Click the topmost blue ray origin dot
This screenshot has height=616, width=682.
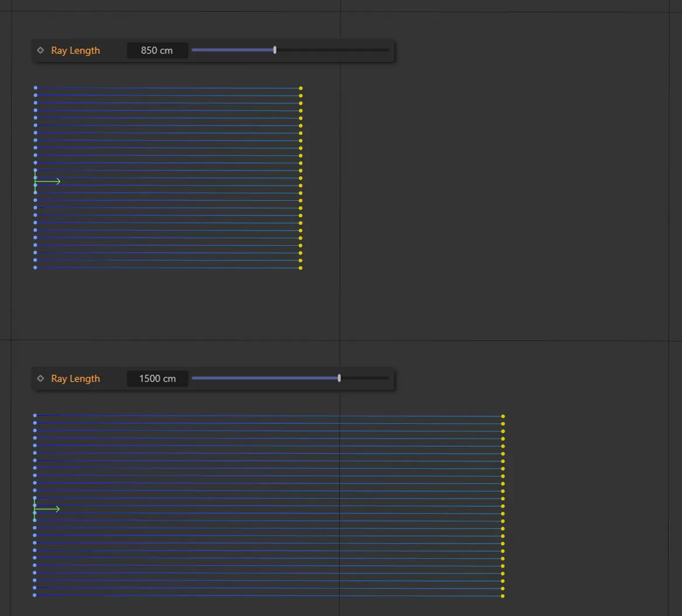coord(35,87)
